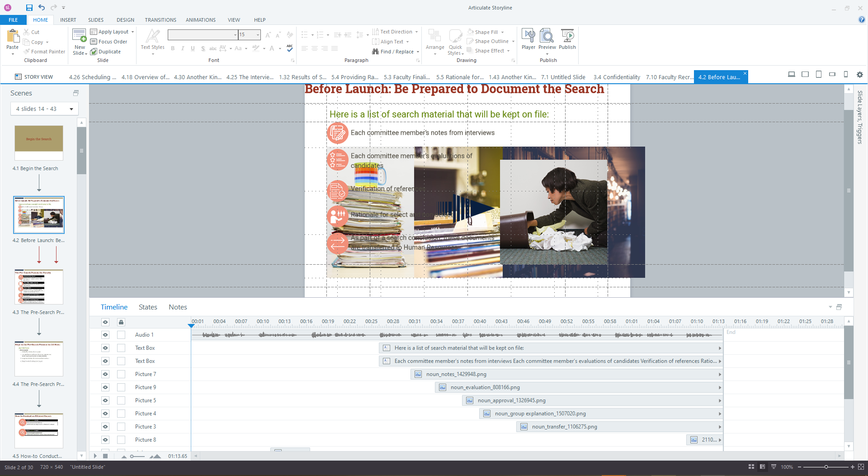
Task: Click the Cut scissors icon
Action: (27, 32)
